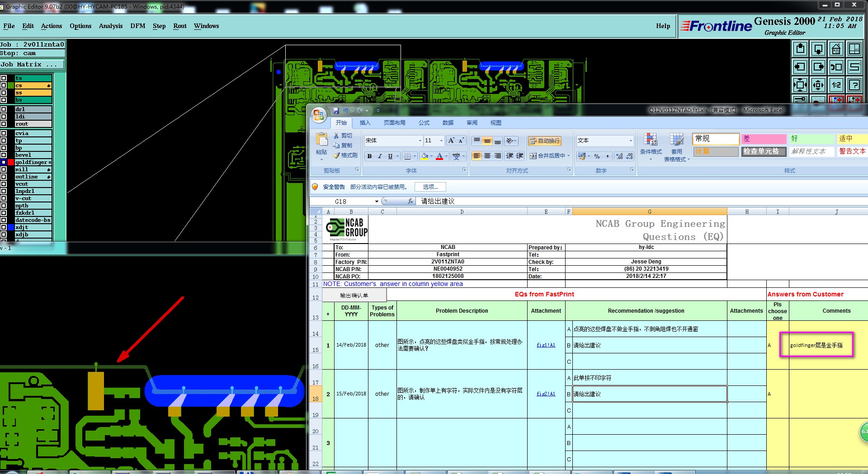This screenshot has height=474, width=868.
Task: Toggle the bevel layer checkbox
Action: click(4, 155)
